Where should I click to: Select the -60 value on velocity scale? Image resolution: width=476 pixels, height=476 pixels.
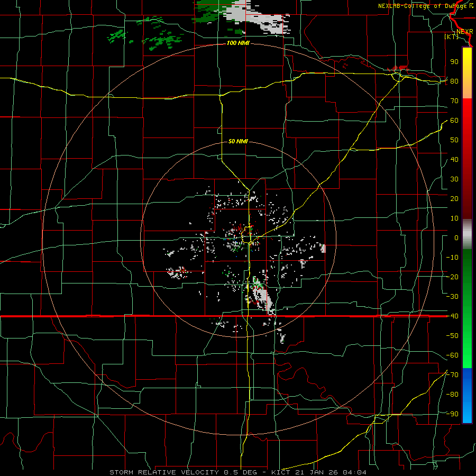(452, 355)
